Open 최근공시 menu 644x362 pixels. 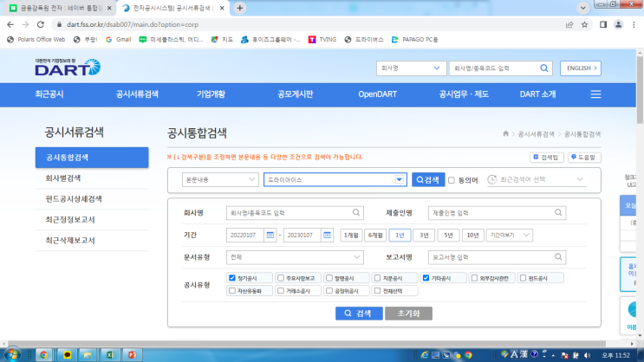[49, 94]
